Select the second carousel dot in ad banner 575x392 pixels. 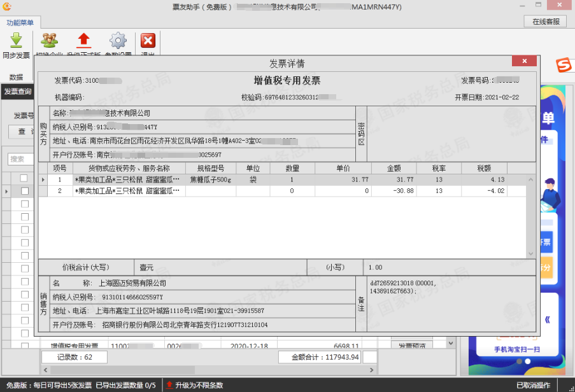click(527, 361)
